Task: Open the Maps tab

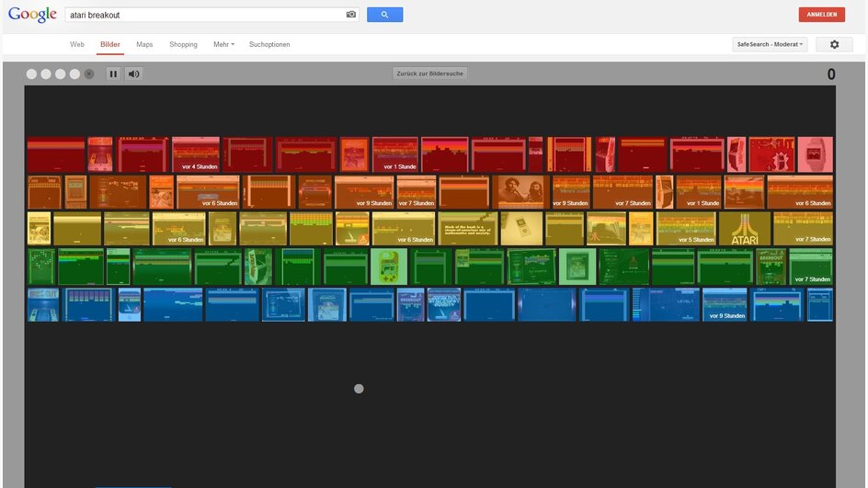Action: [x=144, y=44]
